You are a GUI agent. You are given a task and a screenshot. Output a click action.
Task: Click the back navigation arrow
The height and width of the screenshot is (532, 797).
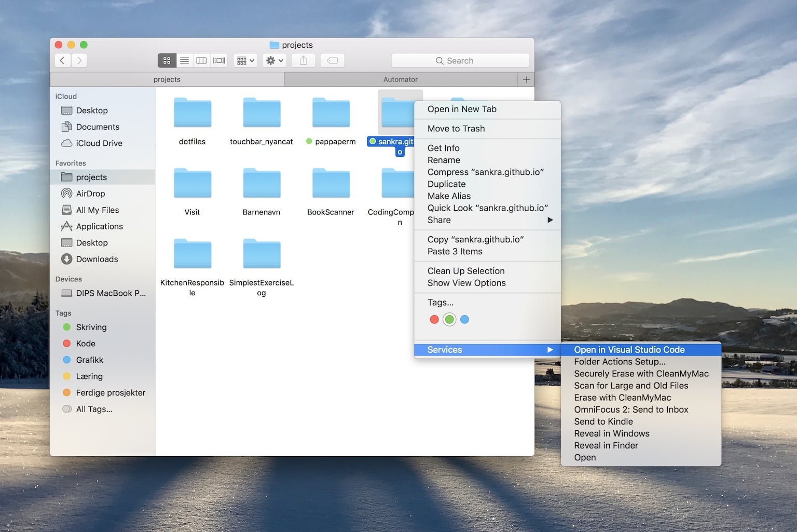pyautogui.click(x=62, y=60)
